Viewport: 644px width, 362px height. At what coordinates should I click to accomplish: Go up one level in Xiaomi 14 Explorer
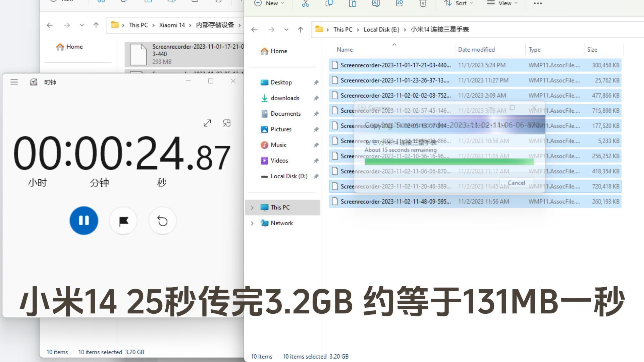(96, 25)
